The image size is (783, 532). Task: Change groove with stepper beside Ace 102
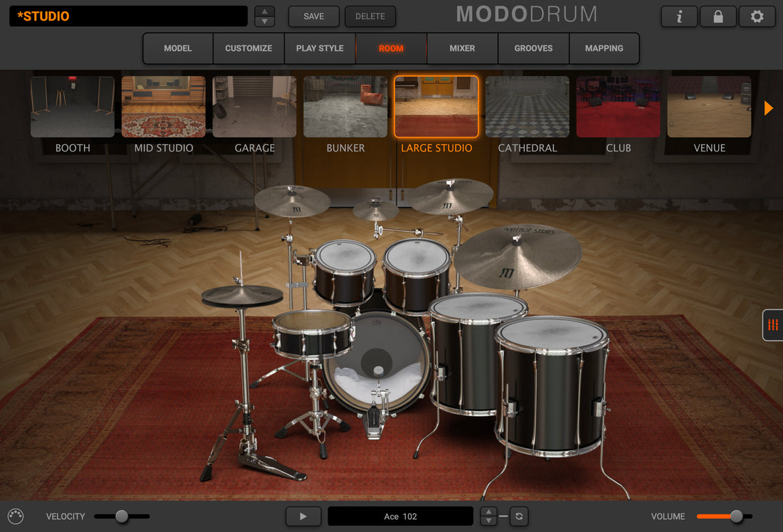point(488,516)
